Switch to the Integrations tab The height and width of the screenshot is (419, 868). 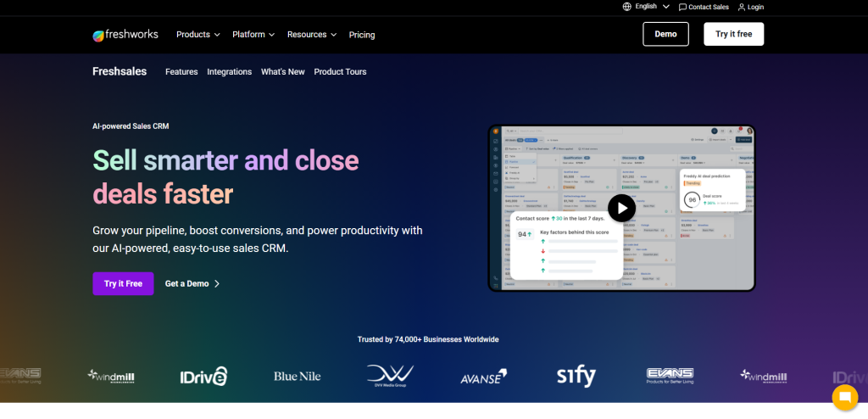tap(229, 72)
